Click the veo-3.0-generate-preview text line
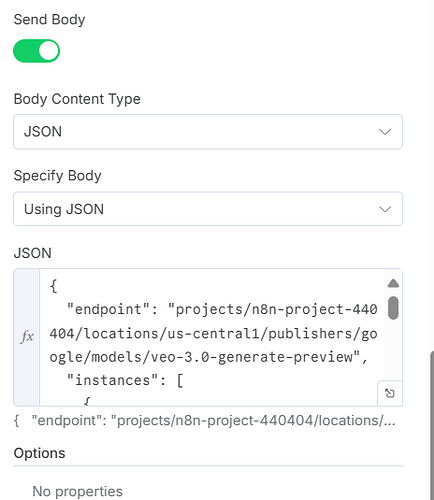Screen dimensions: 434x500 [208, 357]
